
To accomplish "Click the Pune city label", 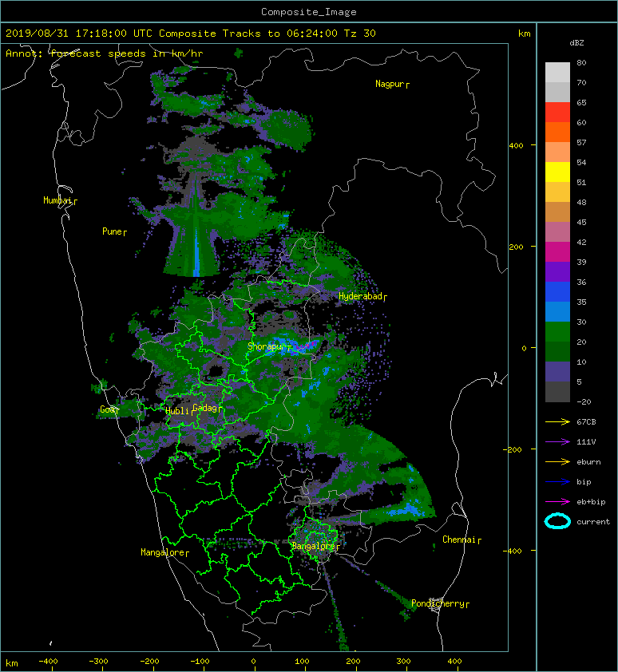I will [114, 232].
